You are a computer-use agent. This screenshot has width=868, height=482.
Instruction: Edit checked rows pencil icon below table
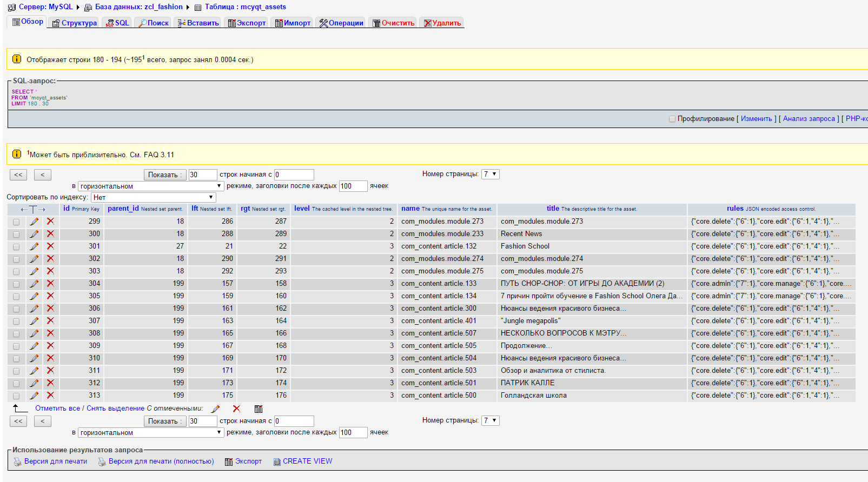[x=215, y=409]
